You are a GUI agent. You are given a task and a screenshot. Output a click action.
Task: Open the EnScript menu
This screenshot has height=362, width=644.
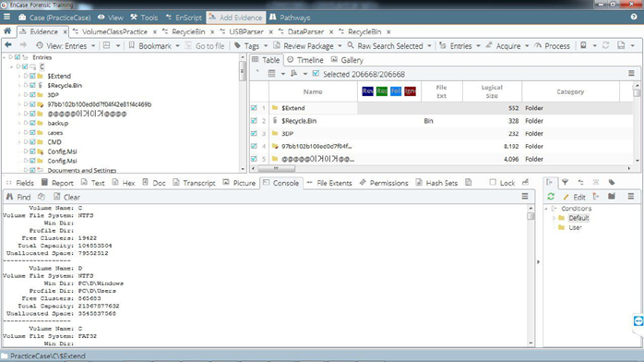point(184,18)
